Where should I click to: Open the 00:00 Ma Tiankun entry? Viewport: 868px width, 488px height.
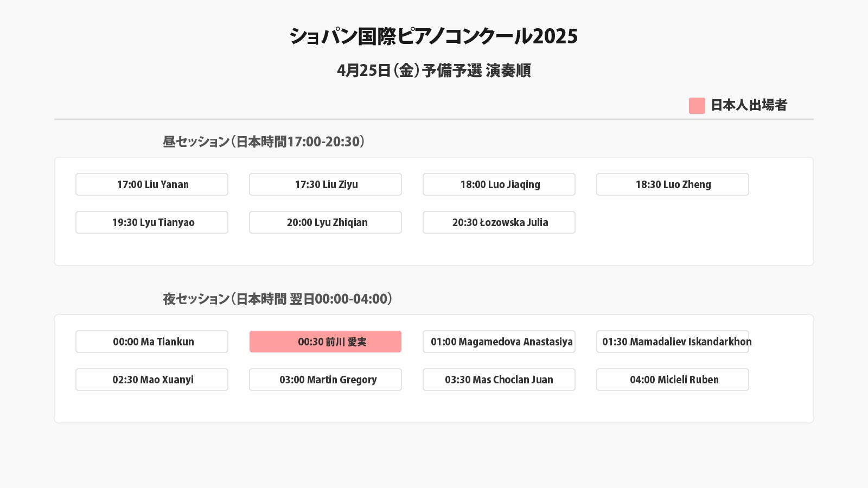coord(152,342)
